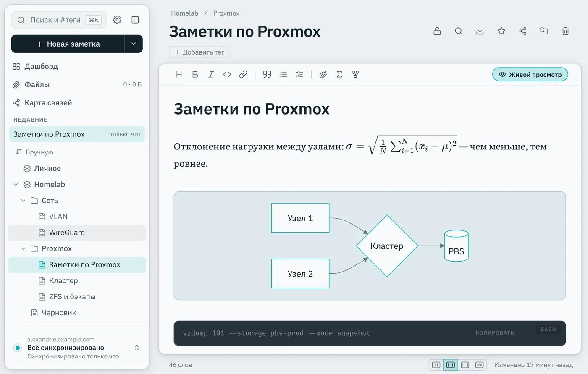The width and height of the screenshot is (588, 374).
Task: Create a Новая заметка
Action: (68, 44)
